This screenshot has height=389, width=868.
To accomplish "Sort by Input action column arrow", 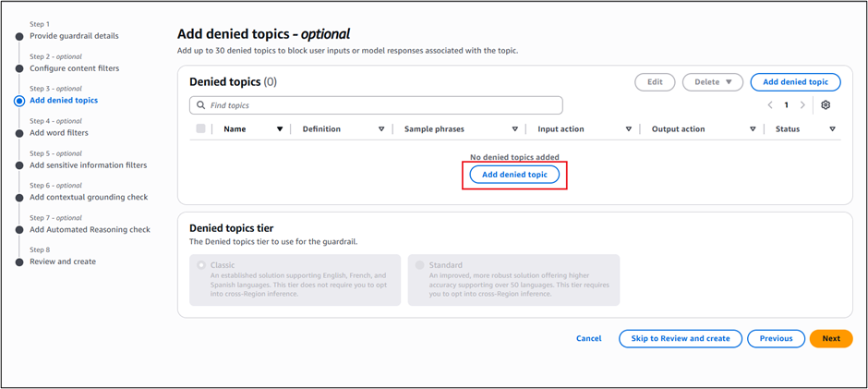I will (629, 129).
